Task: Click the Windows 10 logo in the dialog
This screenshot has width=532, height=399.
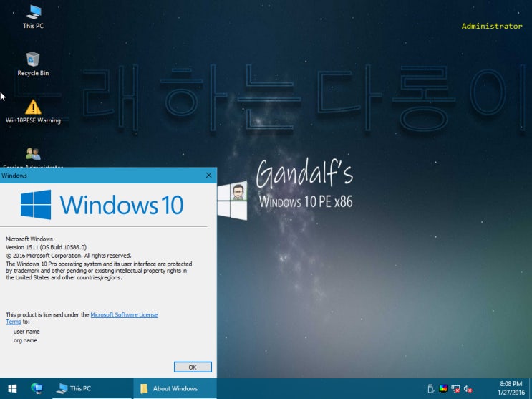Action: (102, 205)
